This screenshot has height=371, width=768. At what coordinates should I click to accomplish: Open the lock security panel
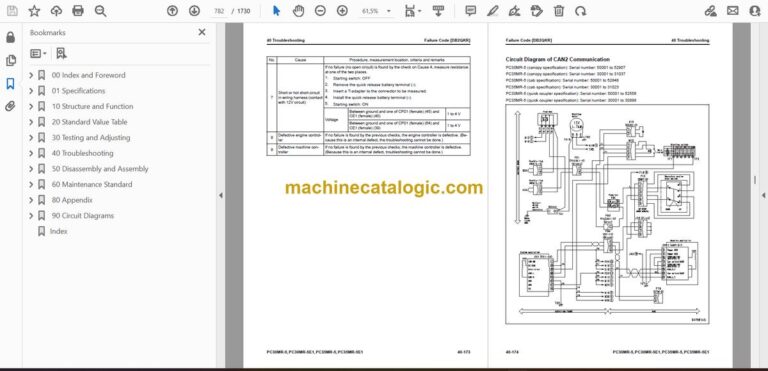10,37
